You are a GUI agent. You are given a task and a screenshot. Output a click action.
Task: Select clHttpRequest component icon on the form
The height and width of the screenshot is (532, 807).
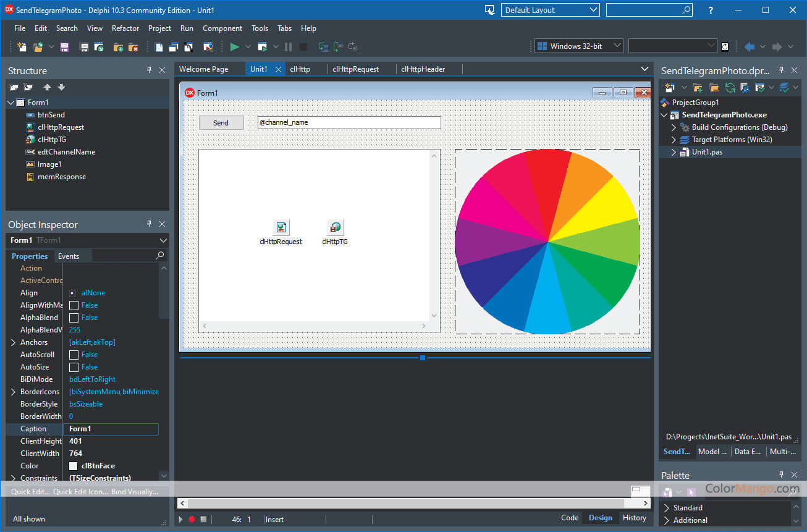coord(281,227)
